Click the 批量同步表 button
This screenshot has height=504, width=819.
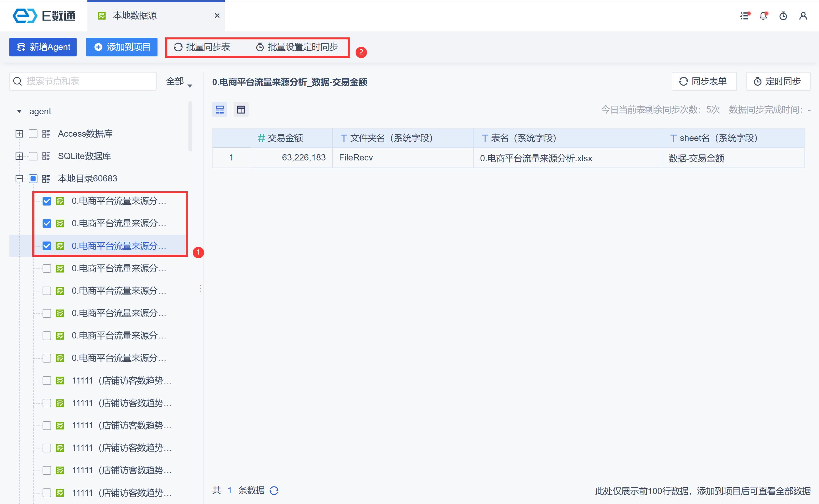[x=202, y=47]
